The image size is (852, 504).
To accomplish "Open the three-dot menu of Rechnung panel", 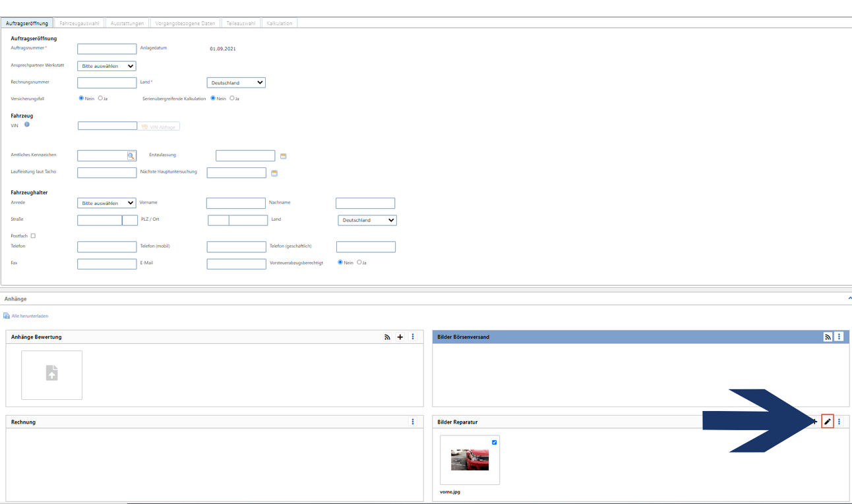I will pyautogui.click(x=413, y=422).
